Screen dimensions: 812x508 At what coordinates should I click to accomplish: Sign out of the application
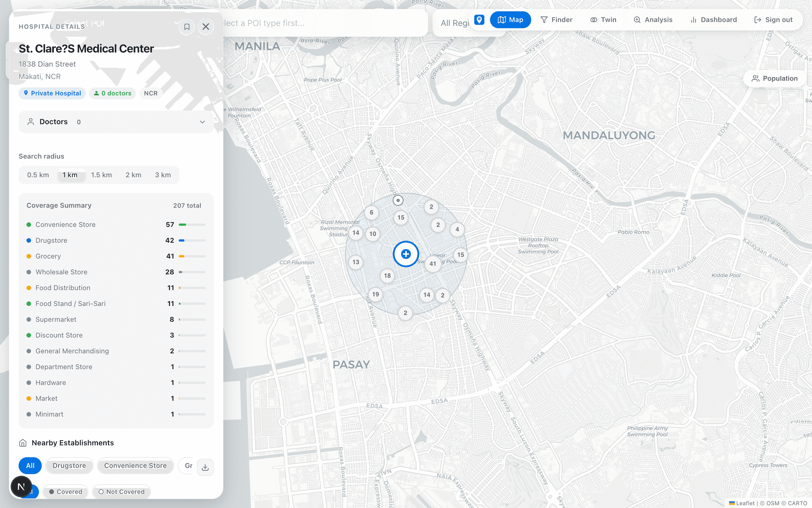tap(773, 20)
